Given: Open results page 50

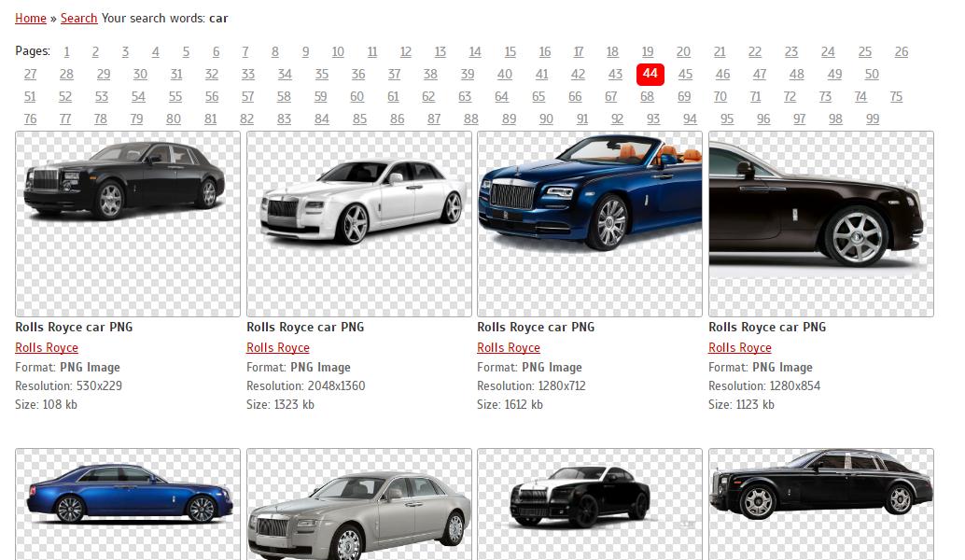Looking at the screenshot, I should pyautogui.click(x=872, y=74).
